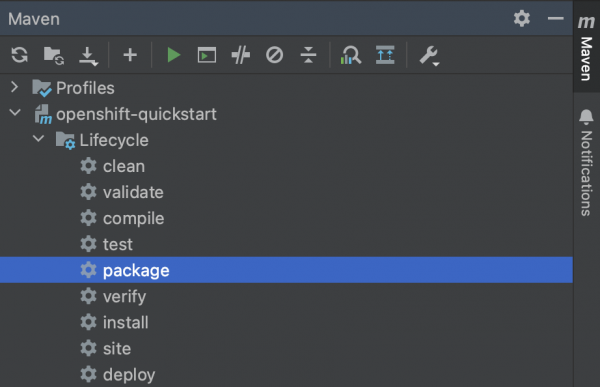Viewport: 600px width, 387px height.
Task: Open Maven tool window gear options
Action: pyautogui.click(x=522, y=18)
